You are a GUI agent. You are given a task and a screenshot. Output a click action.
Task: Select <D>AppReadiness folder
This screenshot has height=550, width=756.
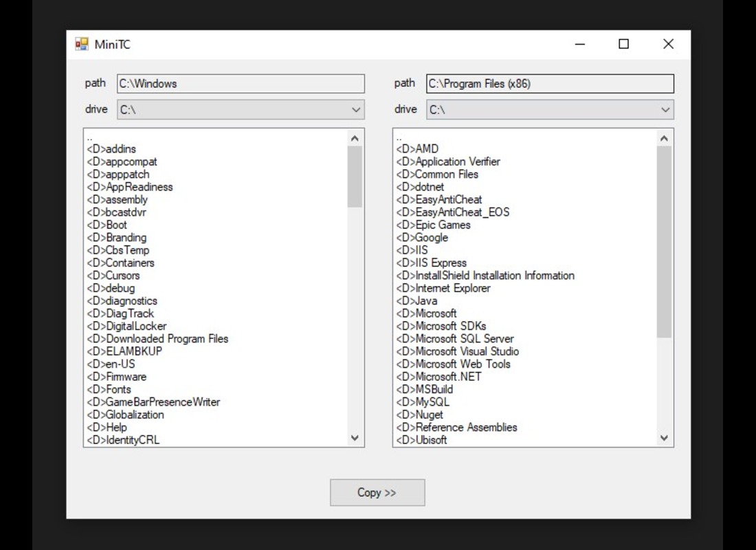130,187
